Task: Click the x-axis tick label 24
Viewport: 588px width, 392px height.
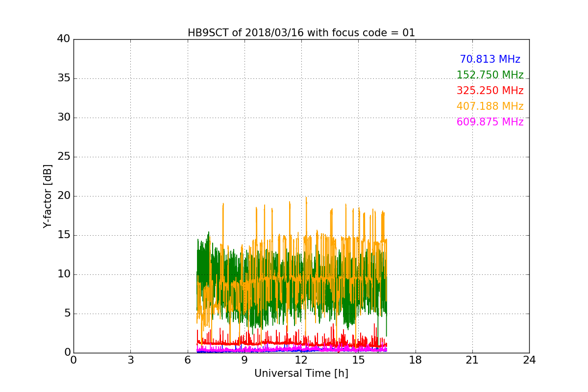Action: tap(529, 360)
